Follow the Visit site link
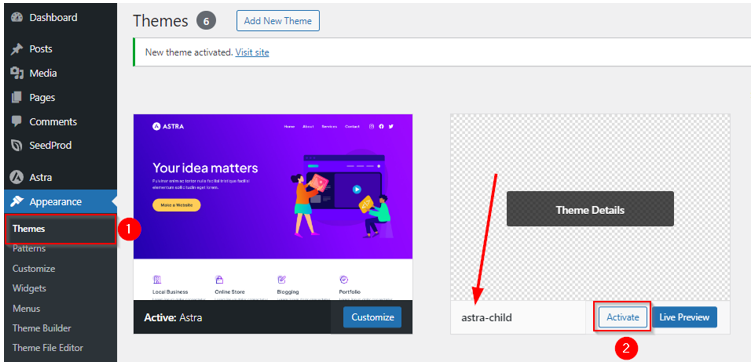This screenshot has height=363, width=751. (x=252, y=53)
